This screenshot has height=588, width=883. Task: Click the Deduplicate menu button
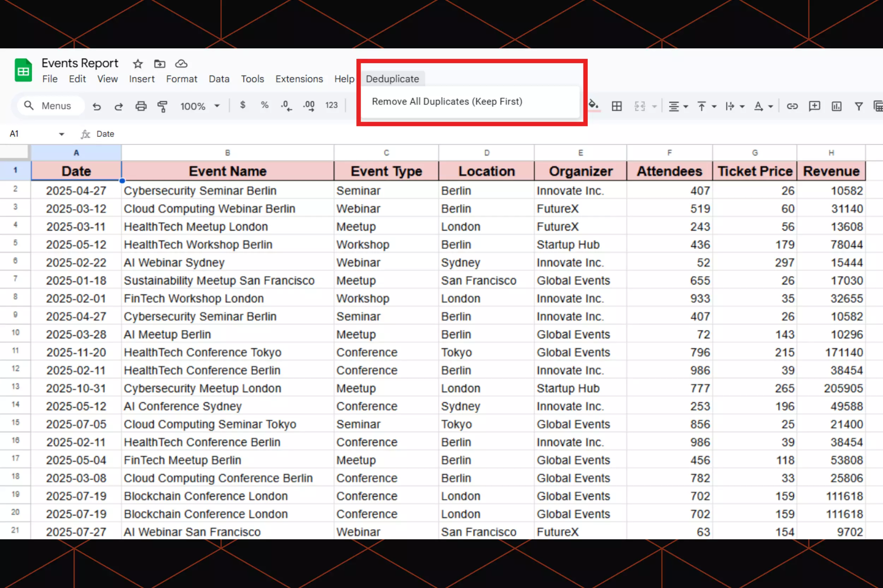tap(392, 79)
